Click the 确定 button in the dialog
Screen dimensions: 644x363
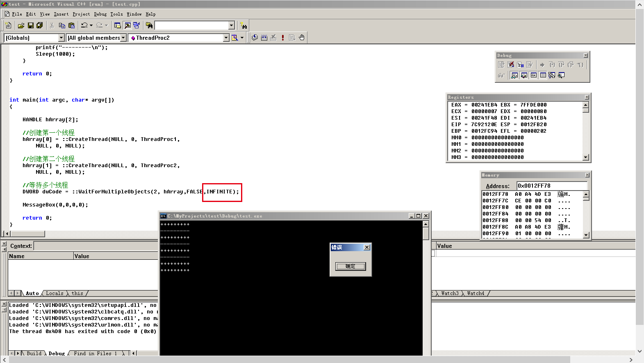[x=350, y=266]
